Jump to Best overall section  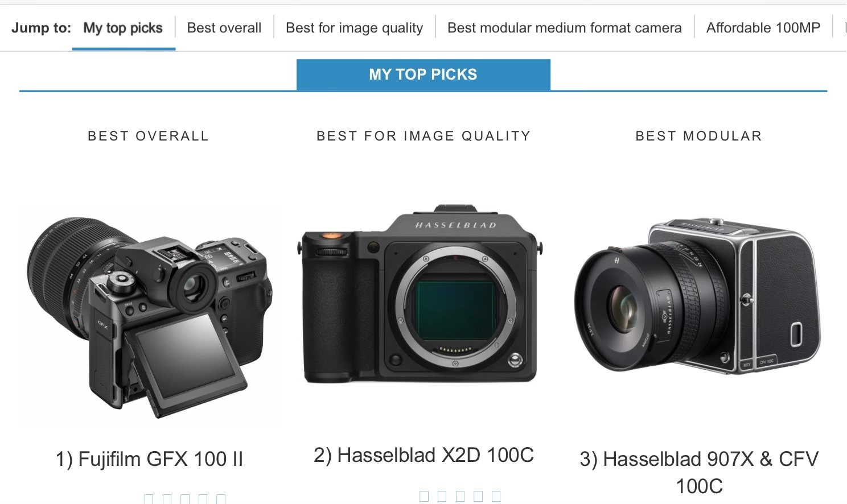pos(224,28)
